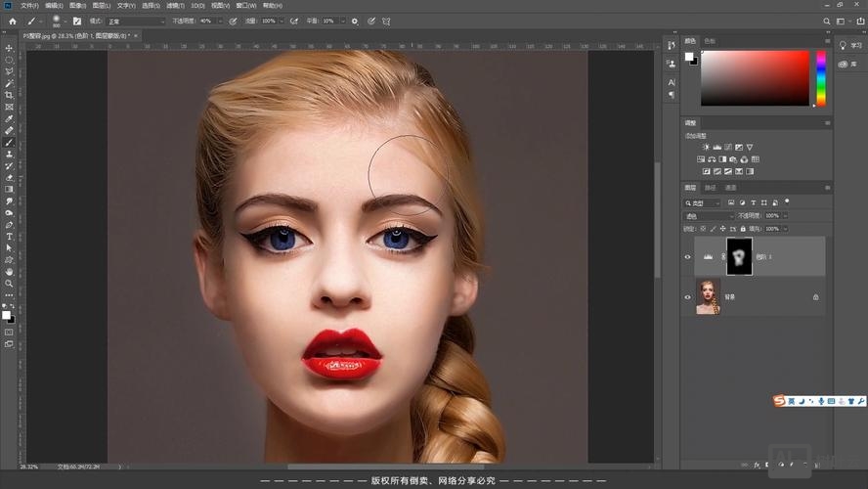This screenshot has height=489, width=868.
Task: Hide the Levels 1 adjustment layer
Action: coord(687,256)
